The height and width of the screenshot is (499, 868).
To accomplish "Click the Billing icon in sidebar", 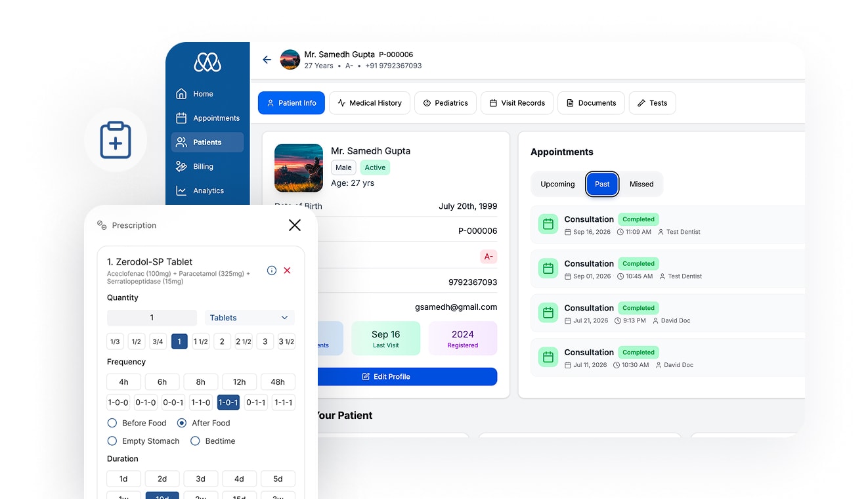I will click(x=181, y=167).
